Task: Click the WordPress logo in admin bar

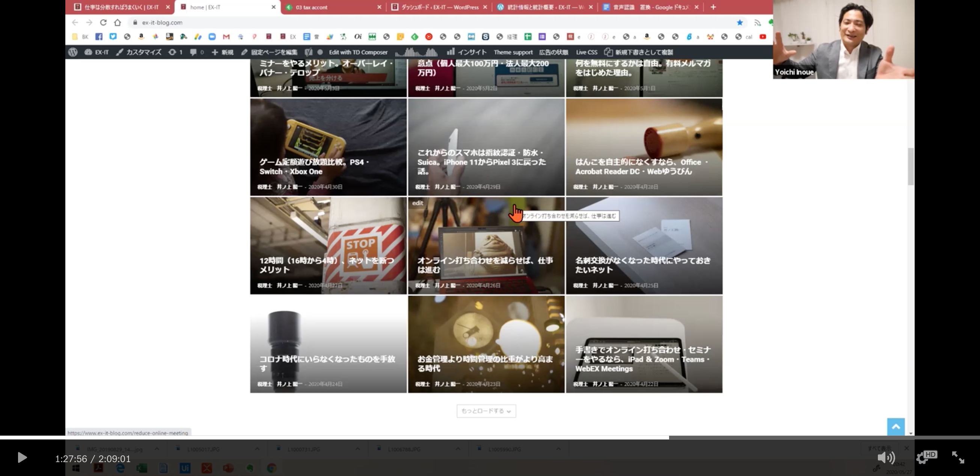Action: 73,52
